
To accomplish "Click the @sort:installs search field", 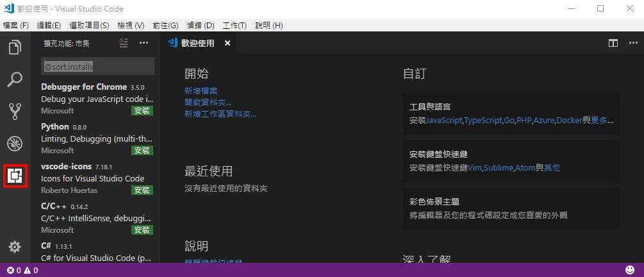I will click(98, 66).
